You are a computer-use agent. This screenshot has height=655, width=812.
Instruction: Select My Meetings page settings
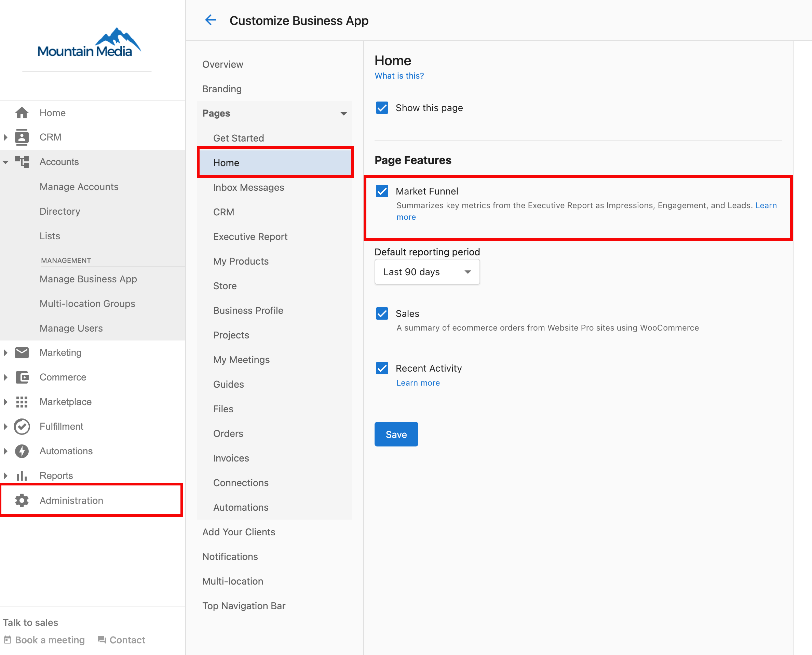click(241, 360)
